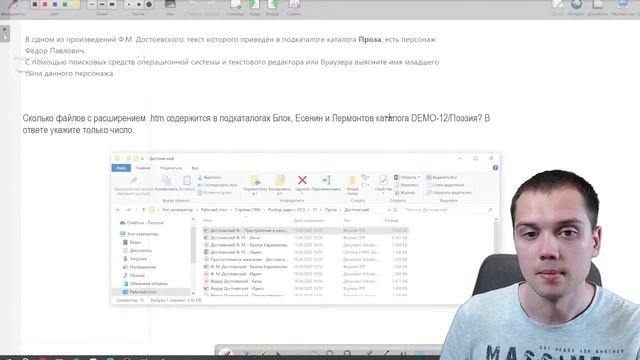Click the Pin to Quick access icon
640x360 pixels.
tap(133, 180)
